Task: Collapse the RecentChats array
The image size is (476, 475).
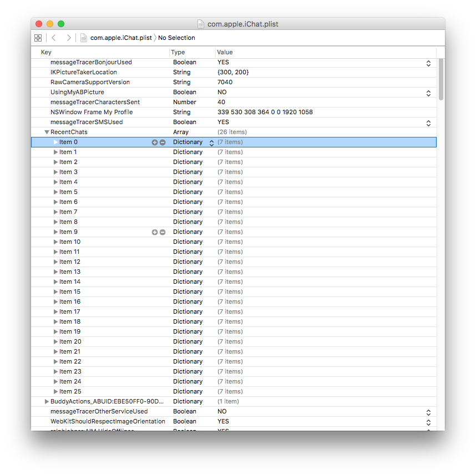Action: 47,132
